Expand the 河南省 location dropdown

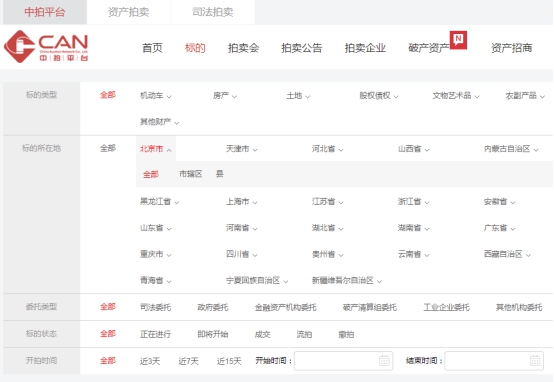242,228
